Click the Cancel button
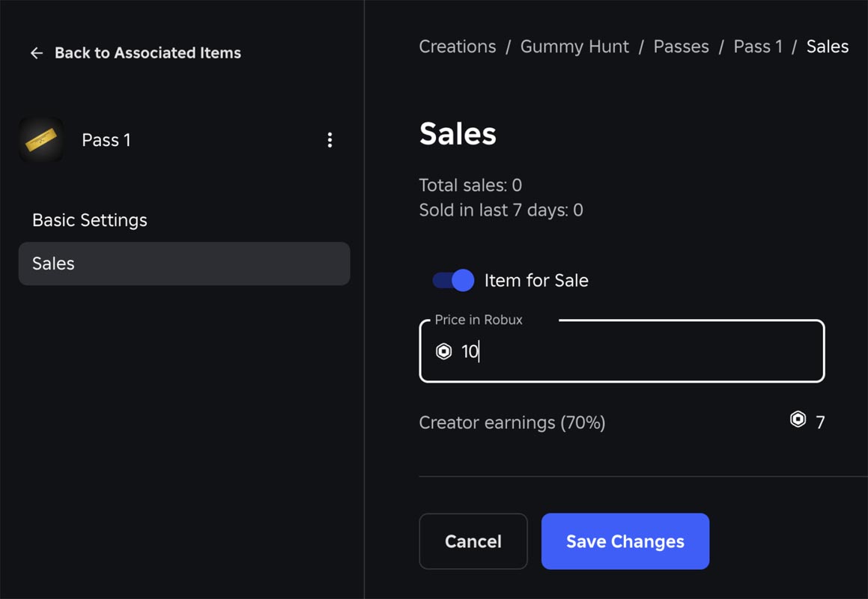The width and height of the screenshot is (868, 599). coord(473,541)
